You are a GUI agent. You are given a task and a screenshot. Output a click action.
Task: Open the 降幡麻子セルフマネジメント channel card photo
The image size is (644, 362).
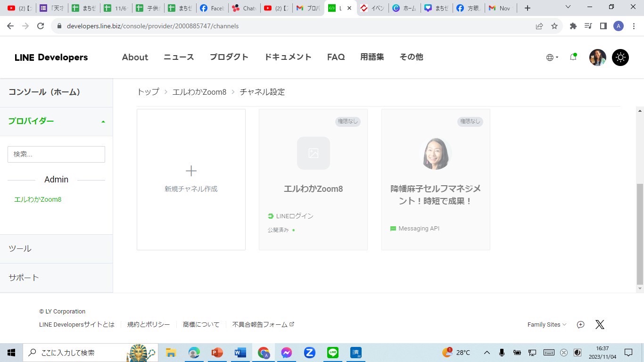pyautogui.click(x=435, y=153)
